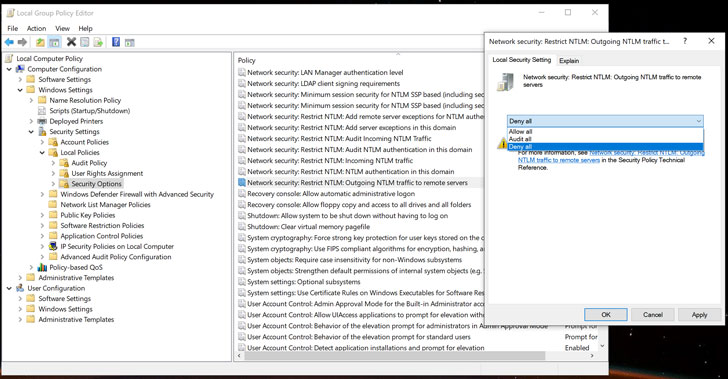The width and height of the screenshot is (728, 379).
Task: Click the Account Policies folder icon
Action: click(53, 142)
